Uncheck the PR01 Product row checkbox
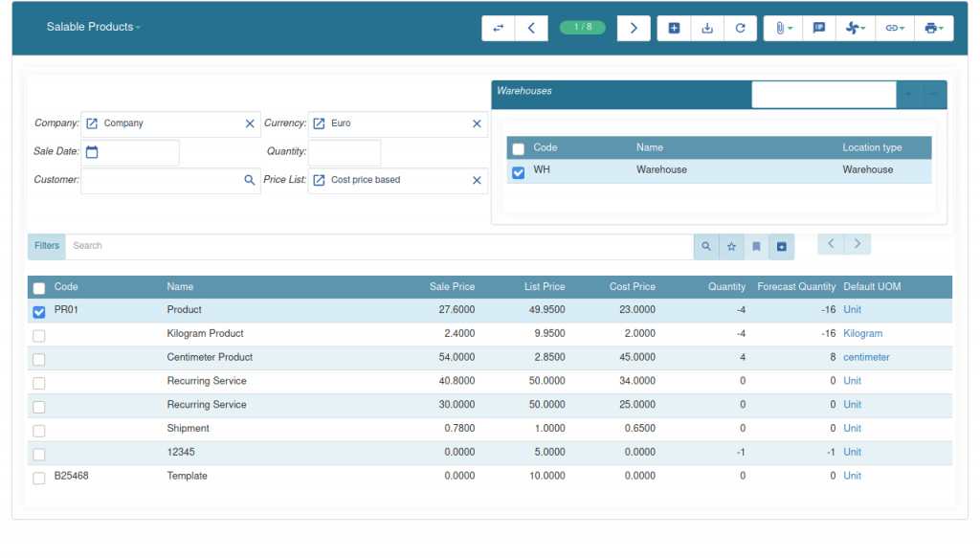This screenshot has height=558, width=980. (x=39, y=311)
